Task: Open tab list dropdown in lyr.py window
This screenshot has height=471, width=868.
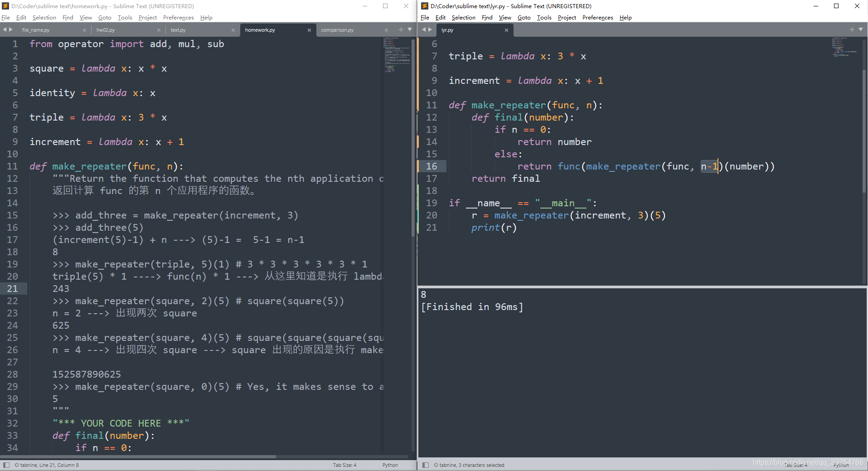Action: [861, 29]
